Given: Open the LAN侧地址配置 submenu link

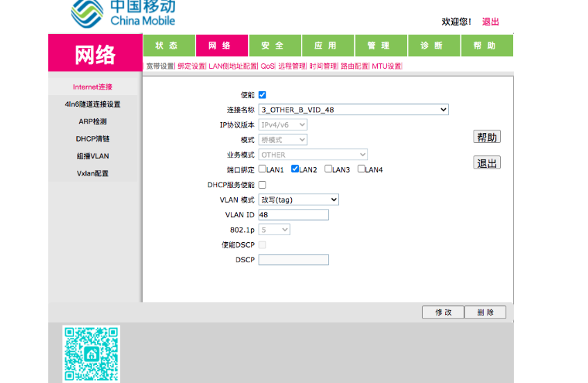Looking at the screenshot, I should 233,67.
